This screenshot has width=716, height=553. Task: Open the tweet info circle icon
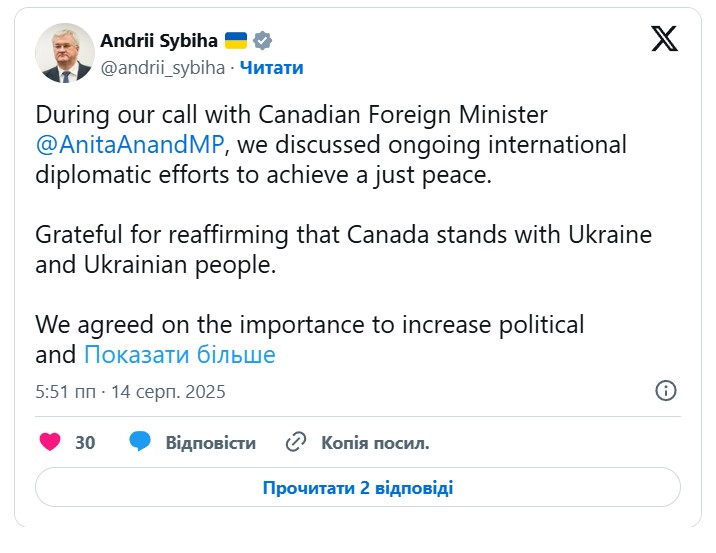coord(666,391)
